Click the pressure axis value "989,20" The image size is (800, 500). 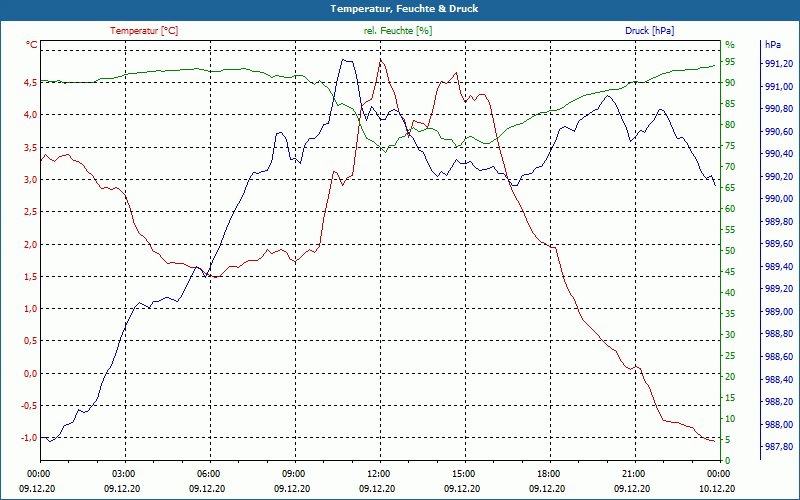pos(780,289)
